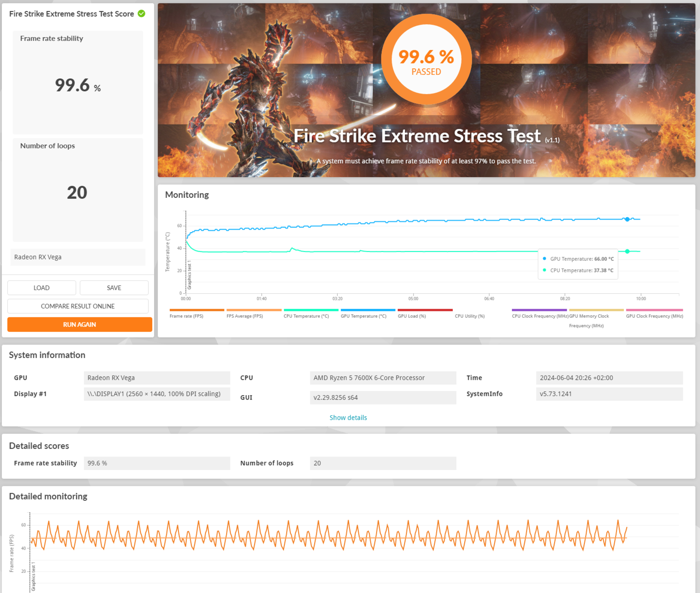The image size is (700, 593).
Task: Click the 99.6 % PASSED score circle
Action: [426, 60]
